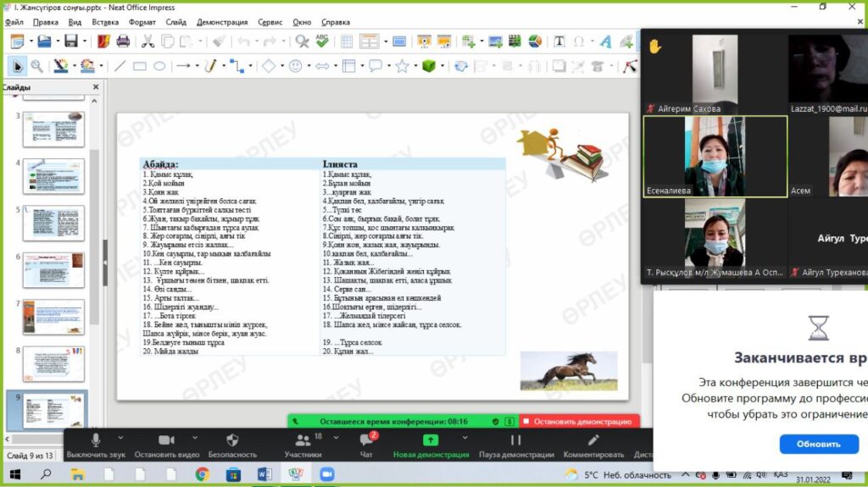Click the Zoom icon in the taskbar
The width and height of the screenshot is (868, 487).
[326, 474]
